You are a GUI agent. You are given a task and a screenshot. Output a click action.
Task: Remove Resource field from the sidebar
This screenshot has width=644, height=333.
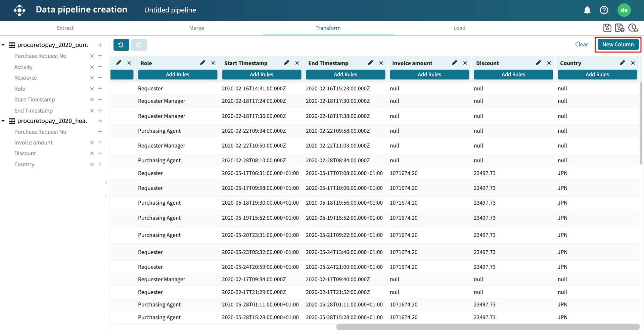(92, 78)
